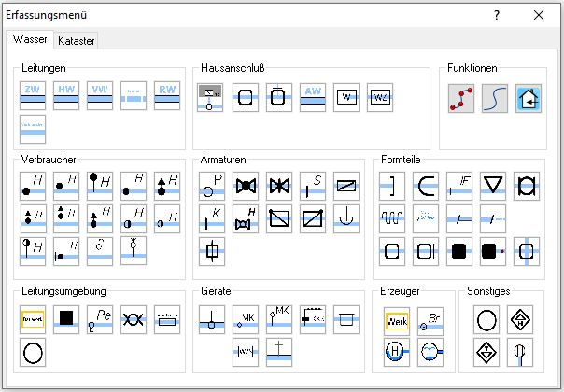Select the anchor-shaped icon in Armaturen
564x392 pixels.
(345, 218)
